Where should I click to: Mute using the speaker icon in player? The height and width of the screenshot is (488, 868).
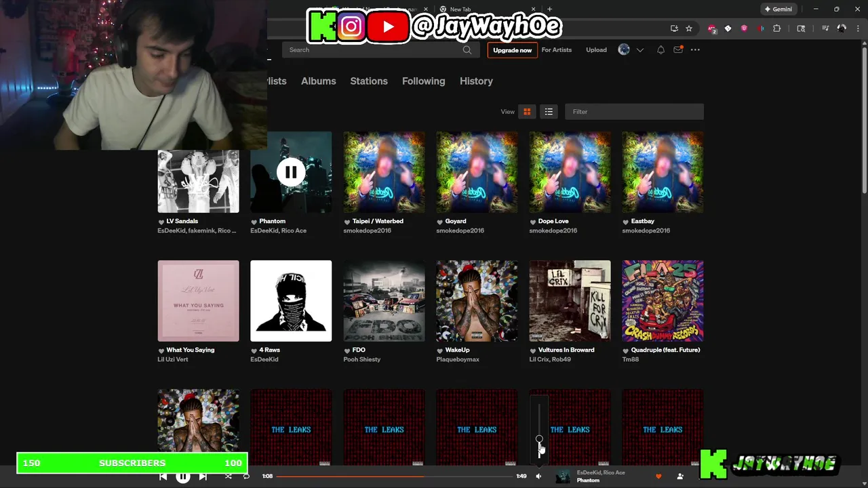point(538,476)
